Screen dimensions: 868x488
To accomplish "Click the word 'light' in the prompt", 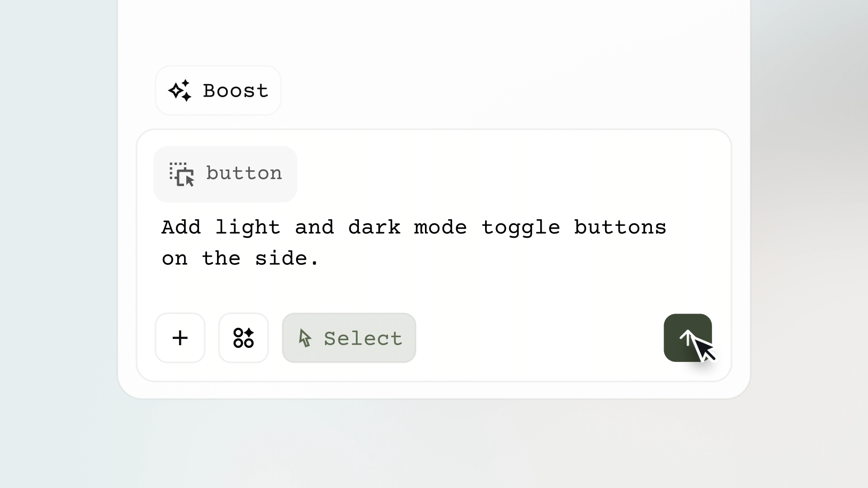I will coord(248,227).
